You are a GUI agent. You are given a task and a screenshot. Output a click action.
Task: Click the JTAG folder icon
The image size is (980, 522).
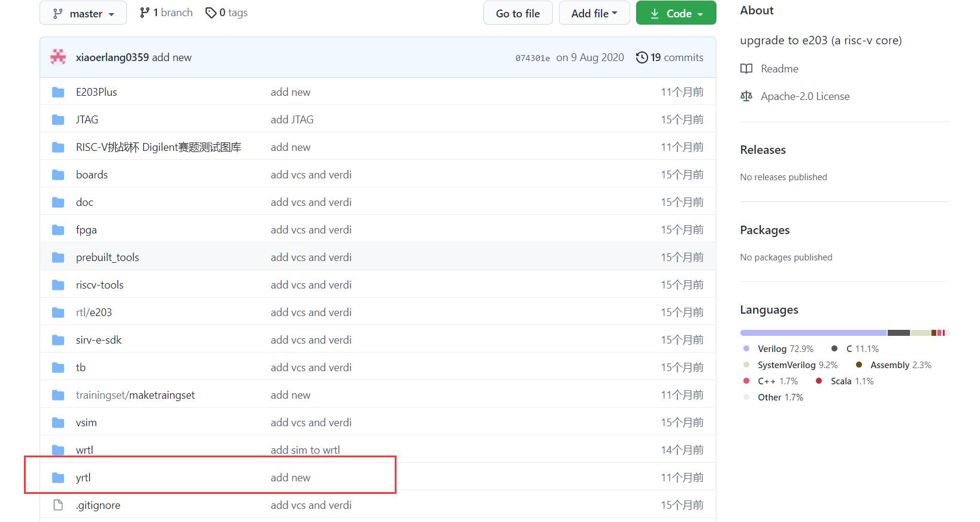click(x=58, y=120)
